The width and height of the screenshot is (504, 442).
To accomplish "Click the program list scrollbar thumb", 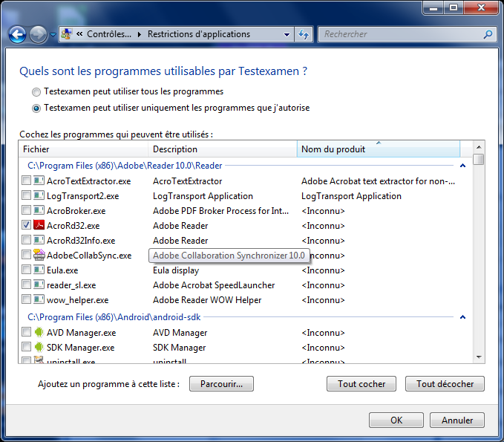I will point(479,159).
